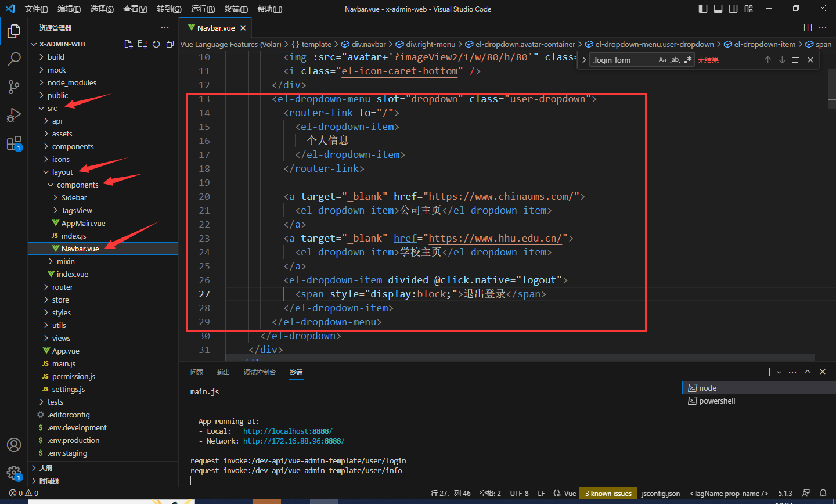836x504 pixels.
Task: Toggle bottom panel layout icon
Action: click(x=718, y=9)
